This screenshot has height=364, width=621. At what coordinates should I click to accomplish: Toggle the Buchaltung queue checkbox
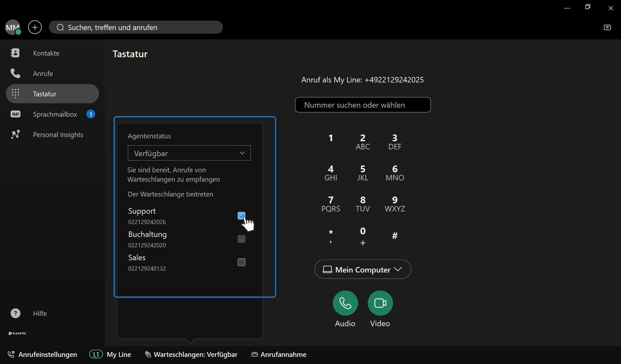241,239
